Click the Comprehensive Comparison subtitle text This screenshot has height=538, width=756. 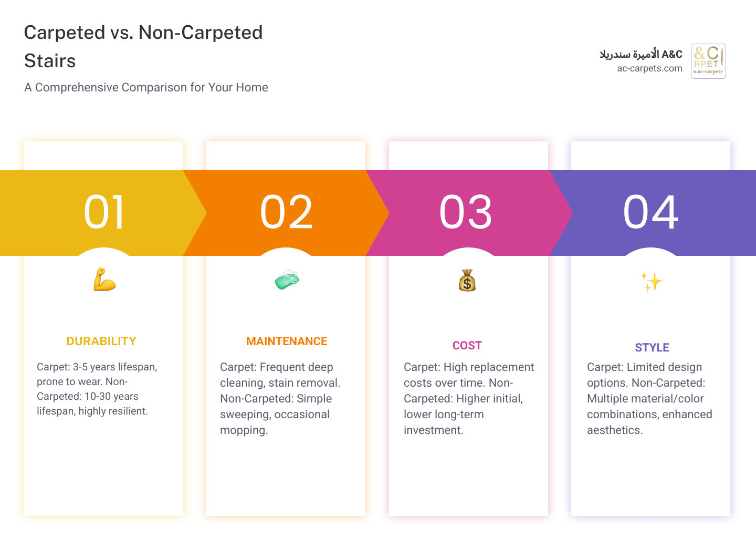coord(146,87)
